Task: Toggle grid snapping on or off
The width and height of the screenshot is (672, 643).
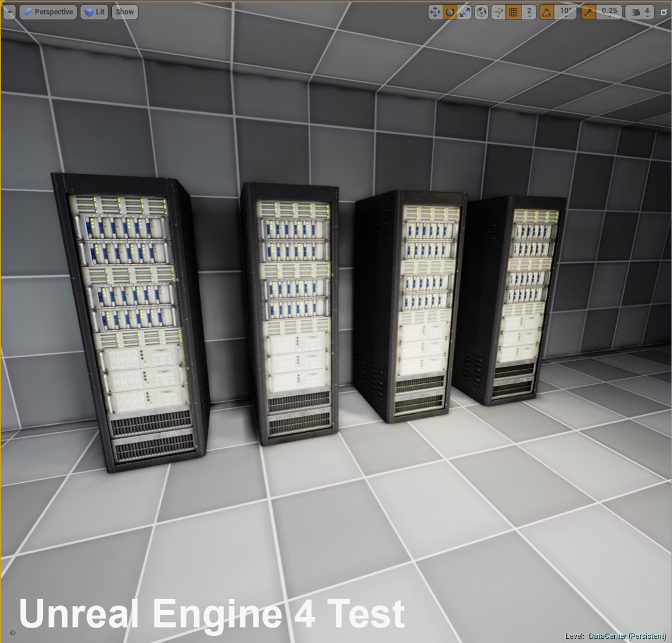Action: [513, 12]
